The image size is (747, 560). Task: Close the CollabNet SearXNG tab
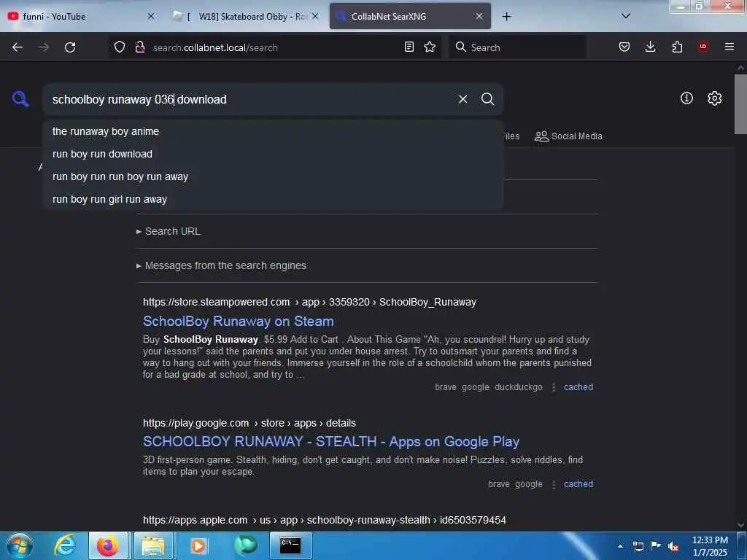479,16
